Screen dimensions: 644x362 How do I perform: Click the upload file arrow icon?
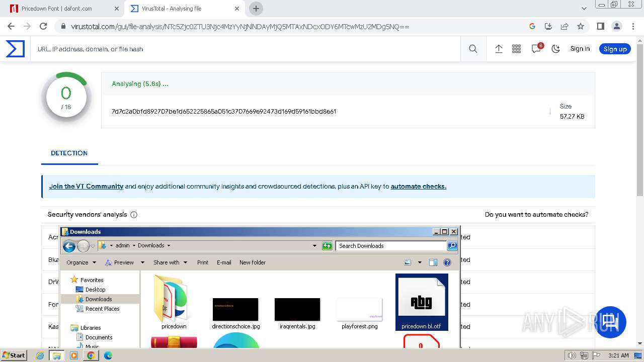pos(499,49)
